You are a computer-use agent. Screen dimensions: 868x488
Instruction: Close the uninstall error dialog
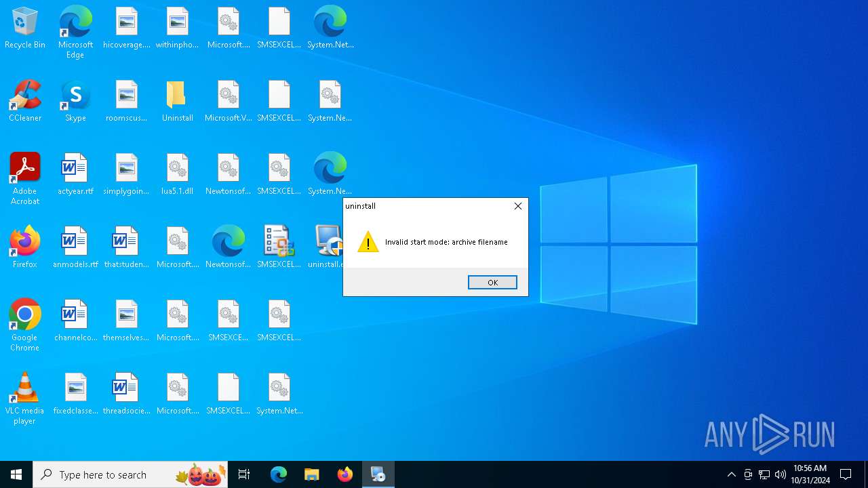point(518,206)
